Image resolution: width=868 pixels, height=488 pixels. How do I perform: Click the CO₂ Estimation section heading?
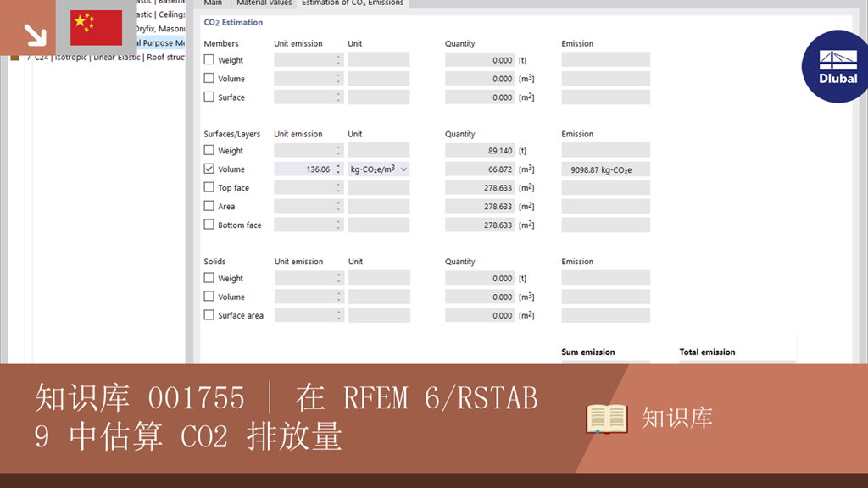[x=233, y=22]
